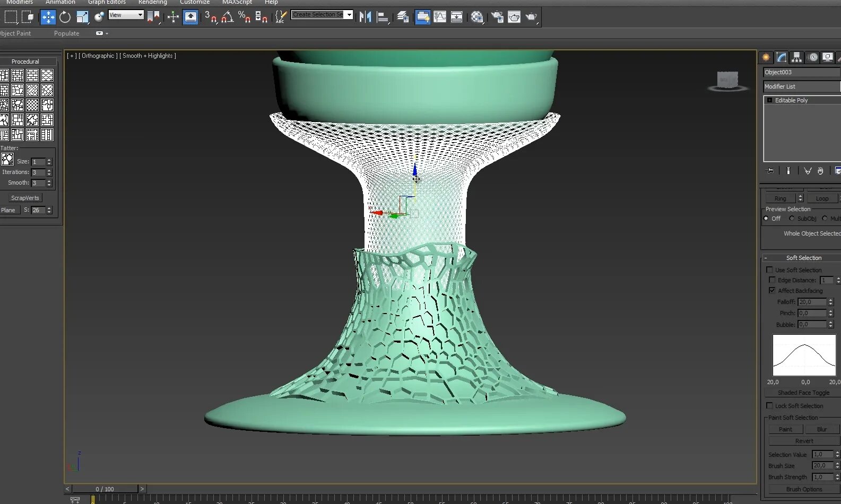The width and height of the screenshot is (841, 504).
Task: Click Shaded Face Toggle button
Action: [x=803, y=393]
